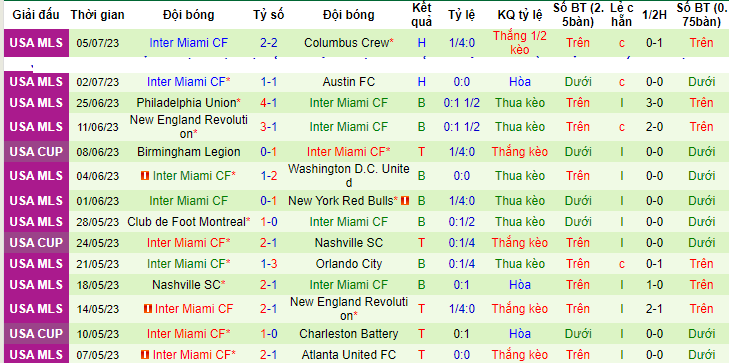The width and height of the screenshot is (729, 363).
Task: Click USA CUP label in Birmingham Legion row
Action: pos(36,152)
